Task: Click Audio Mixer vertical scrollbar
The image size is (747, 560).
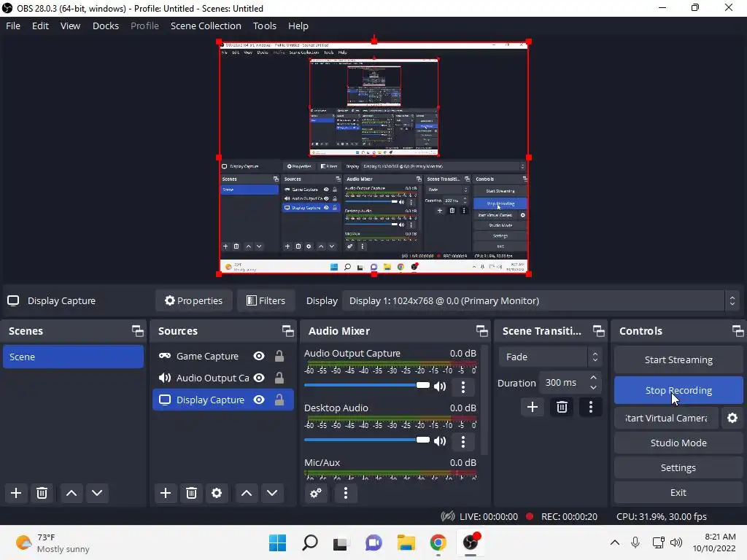Action: click(484, 400)
